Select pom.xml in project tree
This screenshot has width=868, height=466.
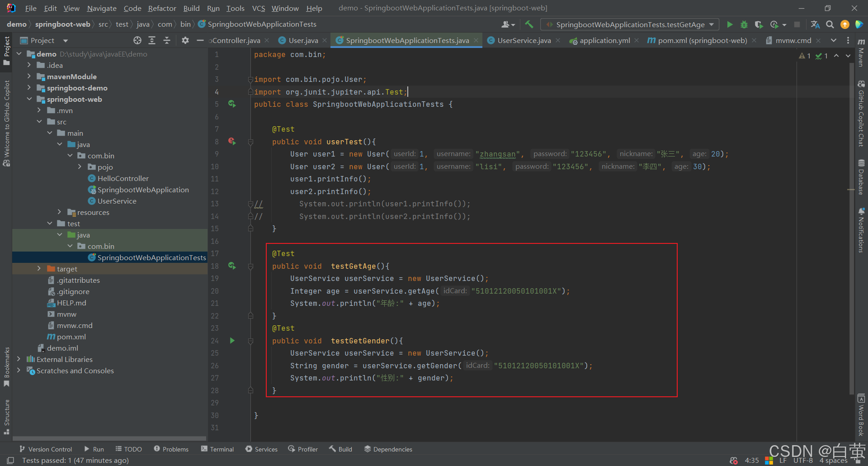[71, 337]
